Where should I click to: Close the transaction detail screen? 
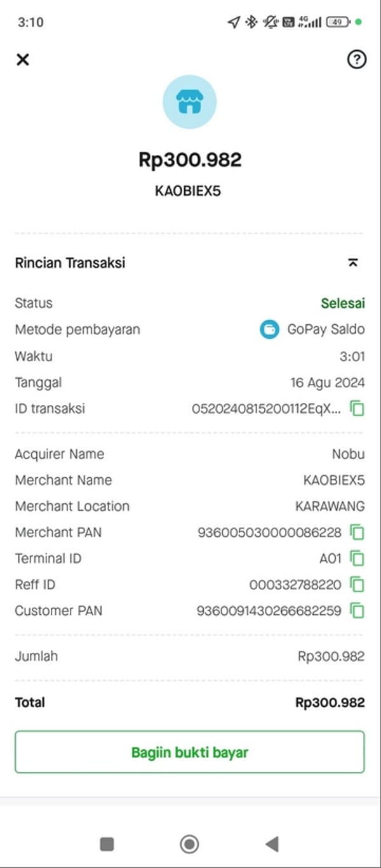point(23,60)
